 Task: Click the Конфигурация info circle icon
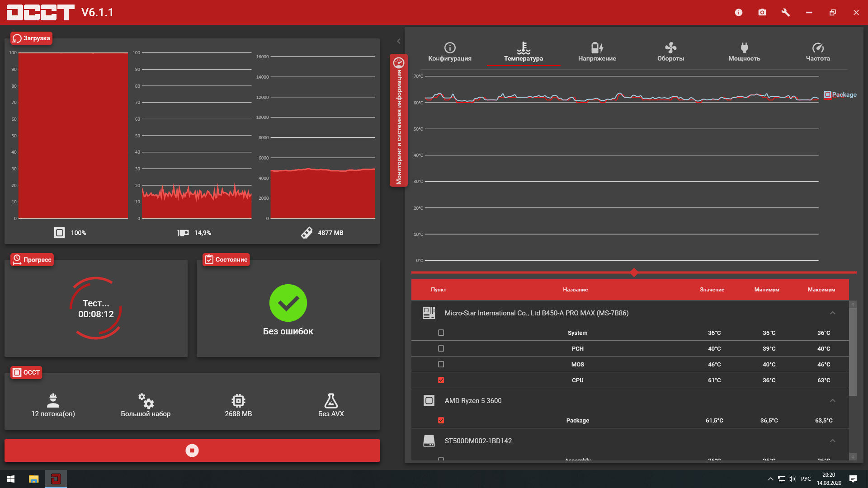[x=450, y=47]
